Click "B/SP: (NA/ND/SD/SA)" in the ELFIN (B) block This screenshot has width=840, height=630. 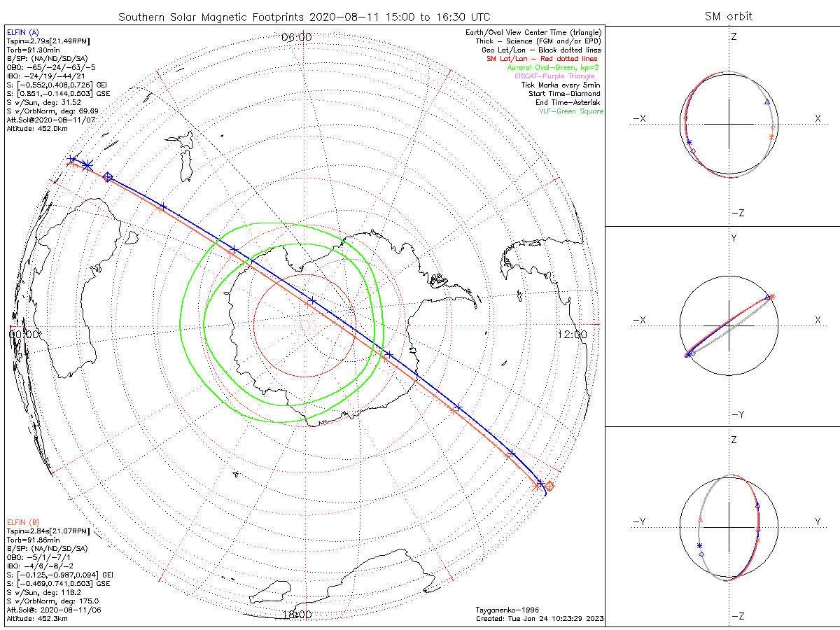(47, 549)
